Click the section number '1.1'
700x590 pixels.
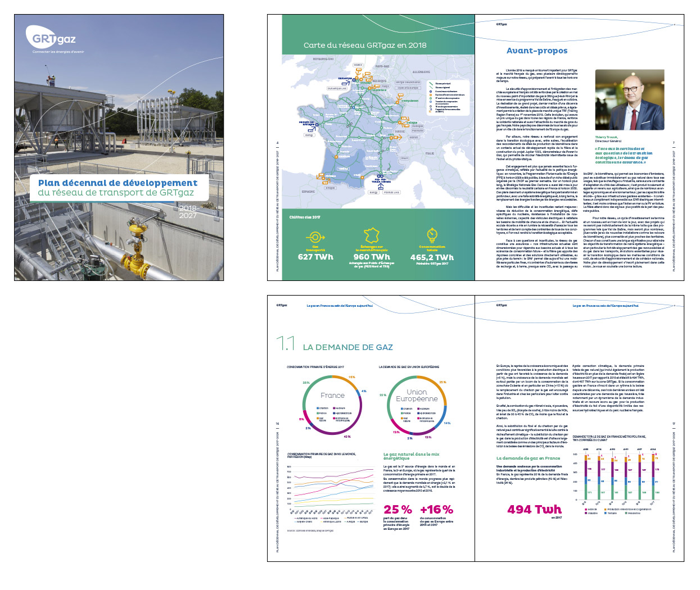[x=286, y=343]
